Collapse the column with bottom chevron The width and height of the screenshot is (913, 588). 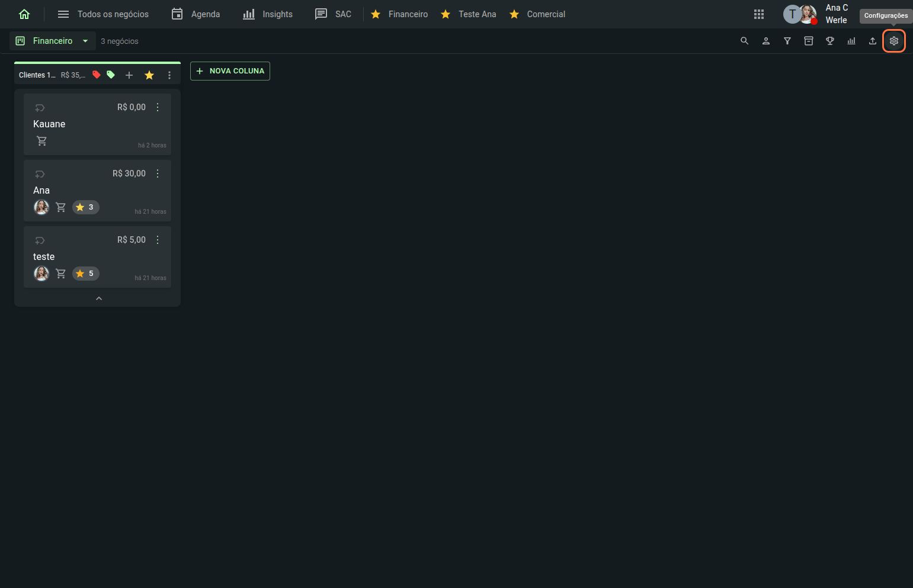(x=99, y=298)
